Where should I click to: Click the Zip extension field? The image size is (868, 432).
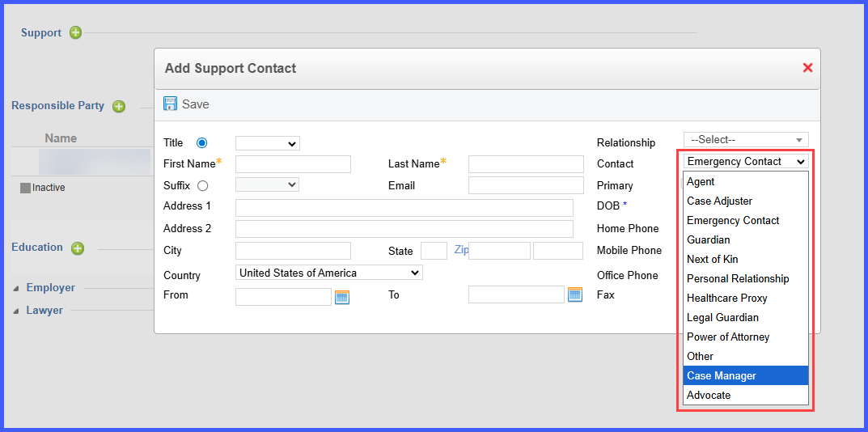pyautogui.click(x=558, y=251)
